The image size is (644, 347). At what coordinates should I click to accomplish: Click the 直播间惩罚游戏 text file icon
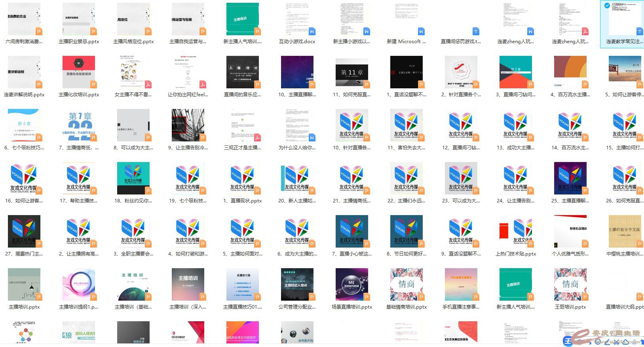[x=461, y=19]
